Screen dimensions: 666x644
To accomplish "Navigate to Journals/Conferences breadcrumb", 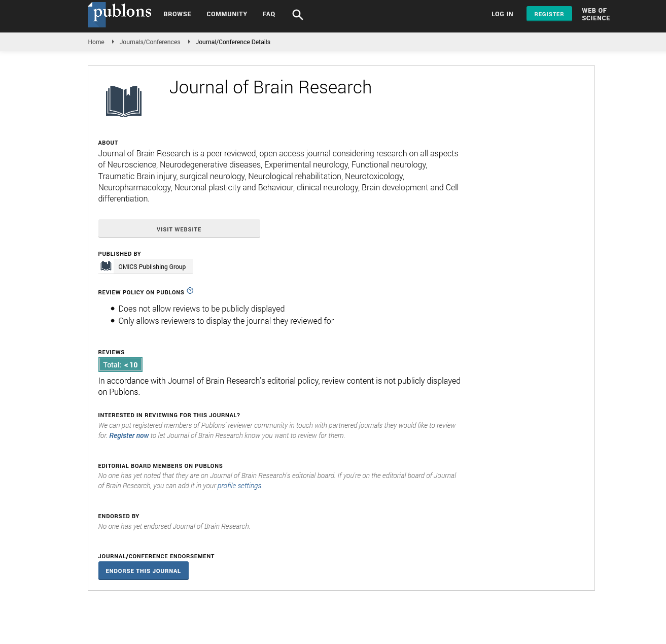I will click(x=150, y=42).
